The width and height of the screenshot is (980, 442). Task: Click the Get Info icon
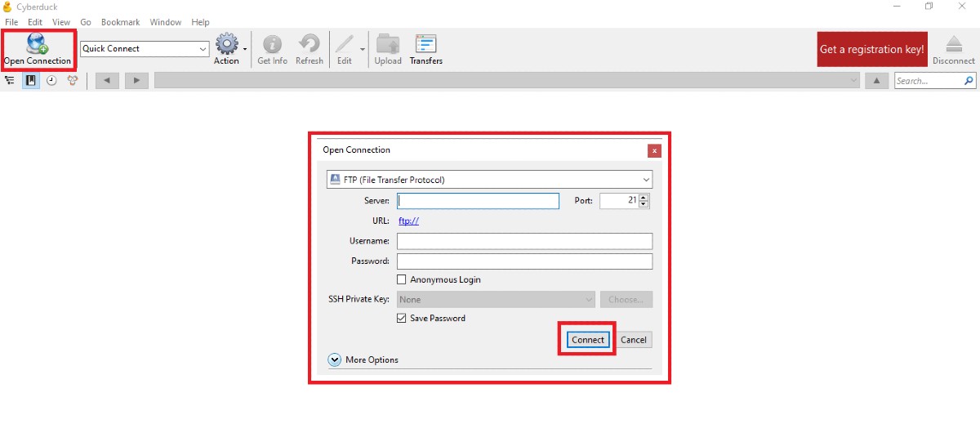coord(272,44)
